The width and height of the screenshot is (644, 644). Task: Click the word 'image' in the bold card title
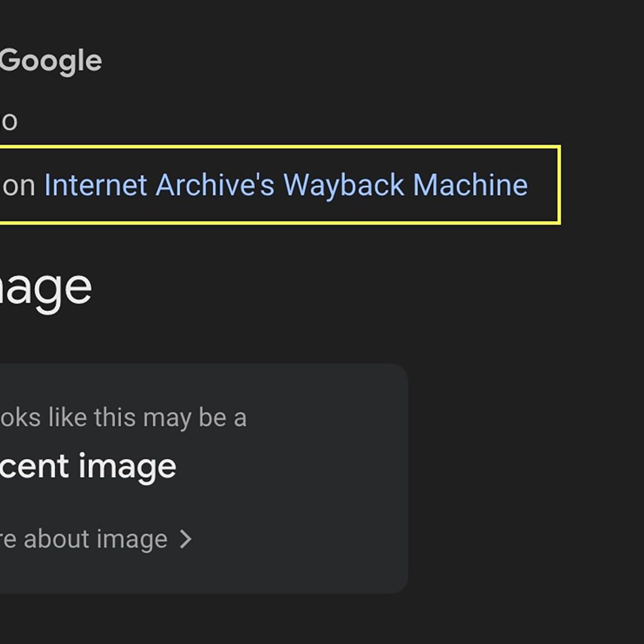click(127, 466)
